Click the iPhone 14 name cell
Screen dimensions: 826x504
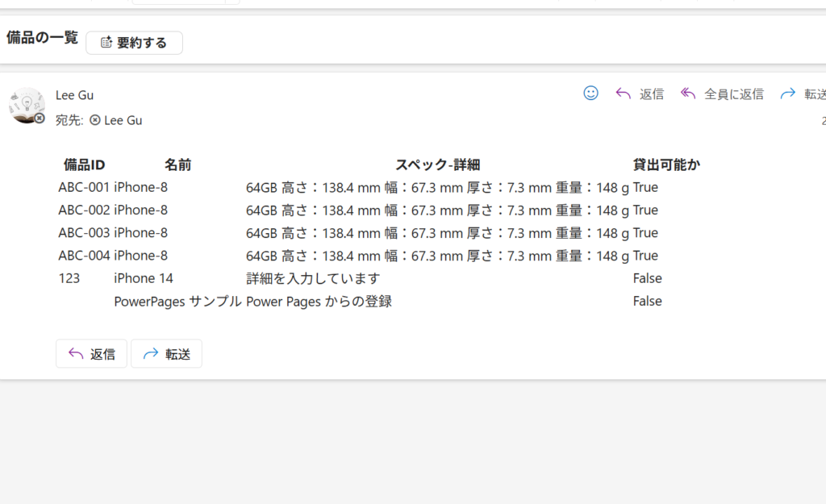(144, 278)
